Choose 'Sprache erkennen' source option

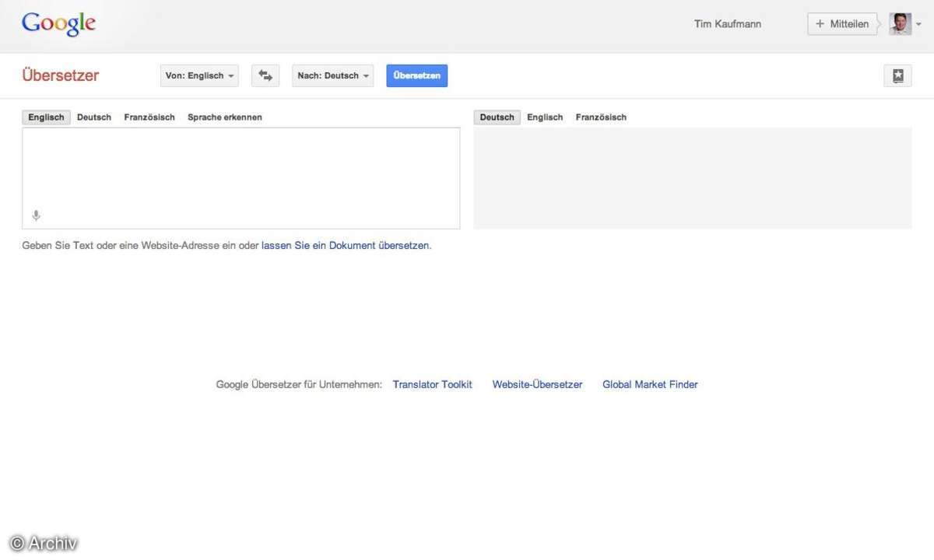click(225, 117)
